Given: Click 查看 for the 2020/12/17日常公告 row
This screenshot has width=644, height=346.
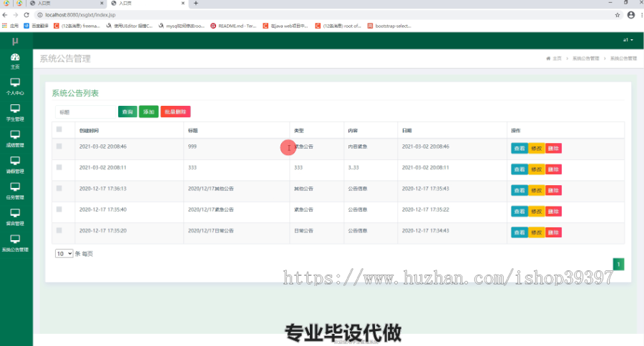Looking at the screenshot, I should (x=519, y=232).
